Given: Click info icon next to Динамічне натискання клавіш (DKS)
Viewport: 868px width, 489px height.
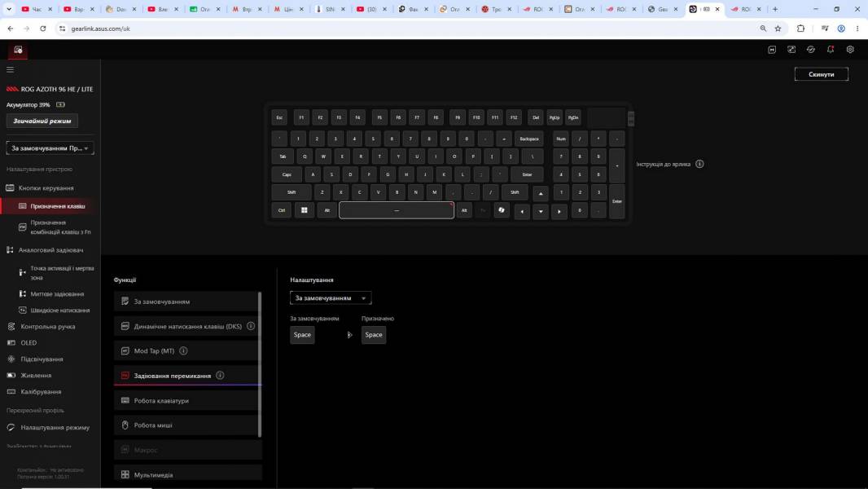Looking at the screenshot, I should 251,326.
